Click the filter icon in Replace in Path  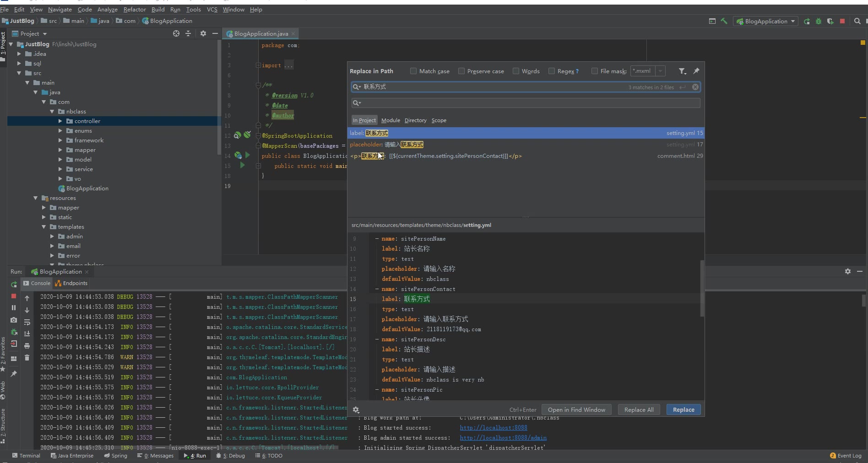point(682,71)
